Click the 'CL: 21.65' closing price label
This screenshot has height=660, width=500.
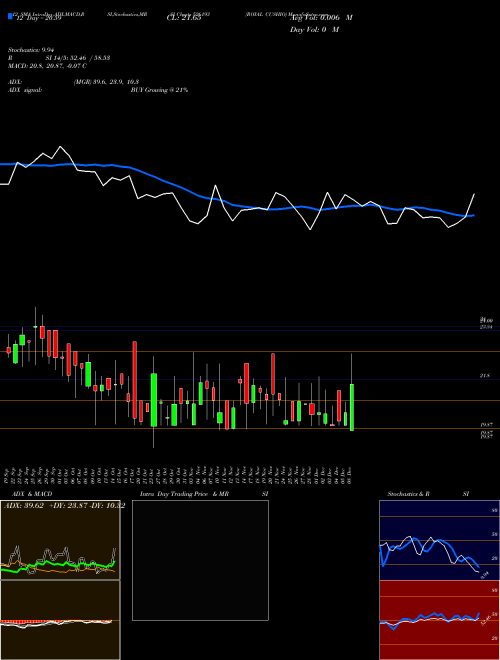tap(184, 18)
